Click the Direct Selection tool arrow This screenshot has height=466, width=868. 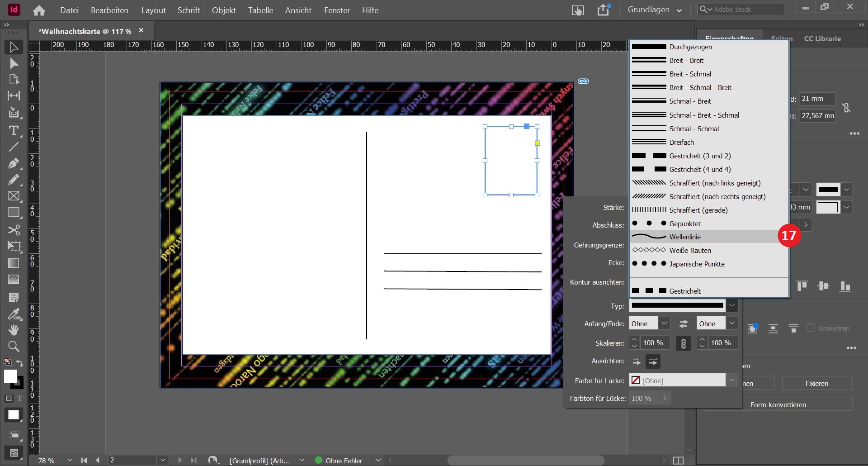pyautogui.click(x=14, y=64)
